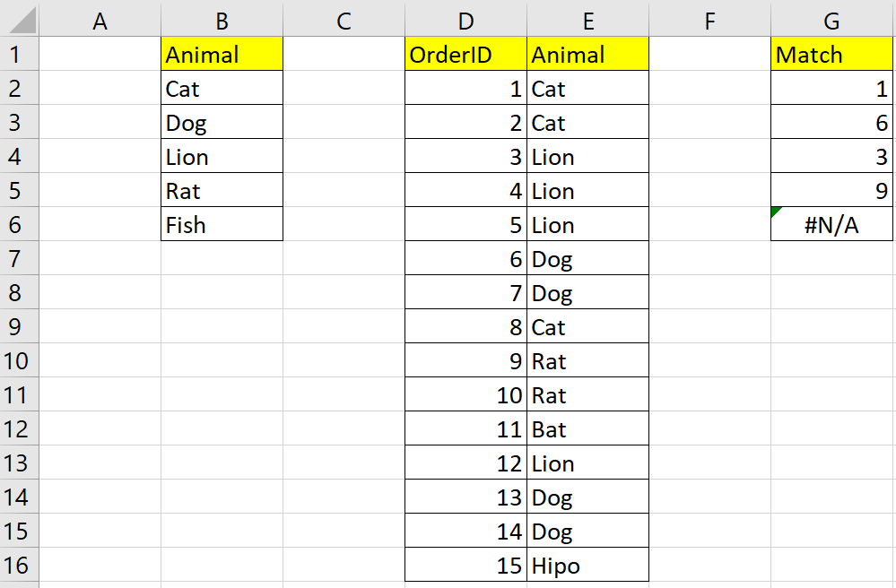Viewport: 896px width, 588px height.
Task: Select the yellow Animal header in column B
Action: 222,54
